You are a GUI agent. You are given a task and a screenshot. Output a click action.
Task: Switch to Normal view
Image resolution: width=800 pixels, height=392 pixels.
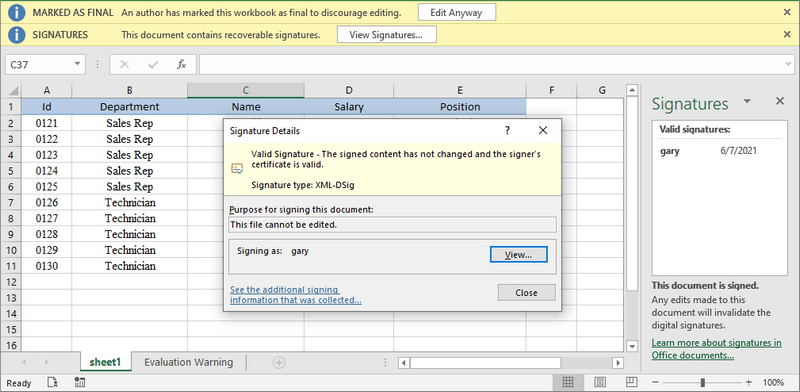point(567,382)
